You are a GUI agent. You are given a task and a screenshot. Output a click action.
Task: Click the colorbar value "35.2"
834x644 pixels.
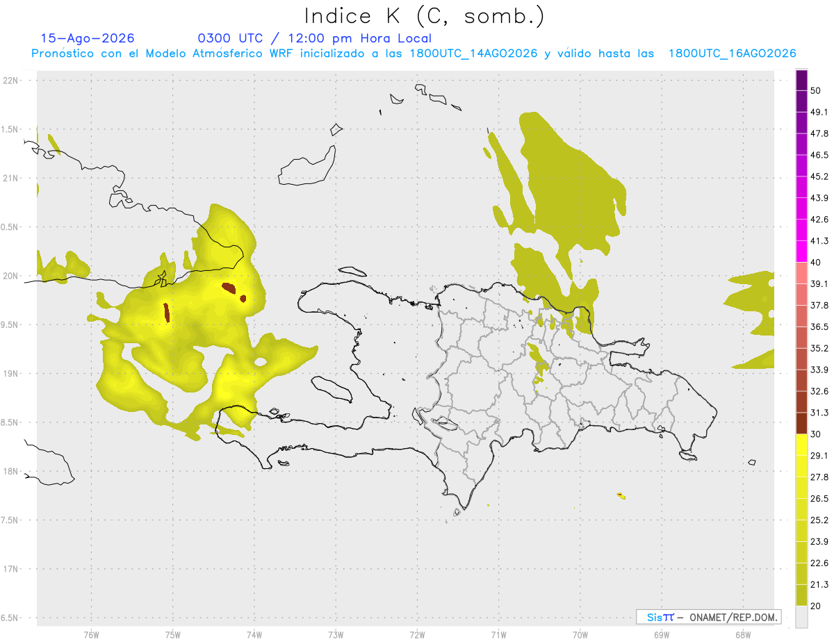[819, 348]
